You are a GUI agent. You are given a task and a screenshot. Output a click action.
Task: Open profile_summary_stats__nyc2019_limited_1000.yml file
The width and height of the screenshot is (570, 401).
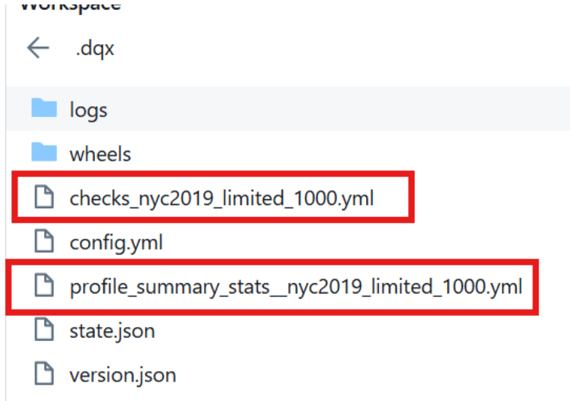pos(296,287)
